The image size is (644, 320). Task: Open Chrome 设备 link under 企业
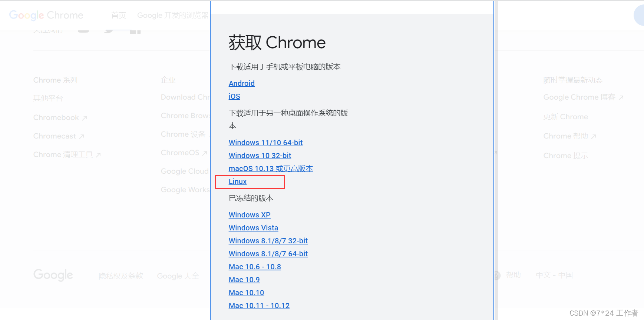183,134
